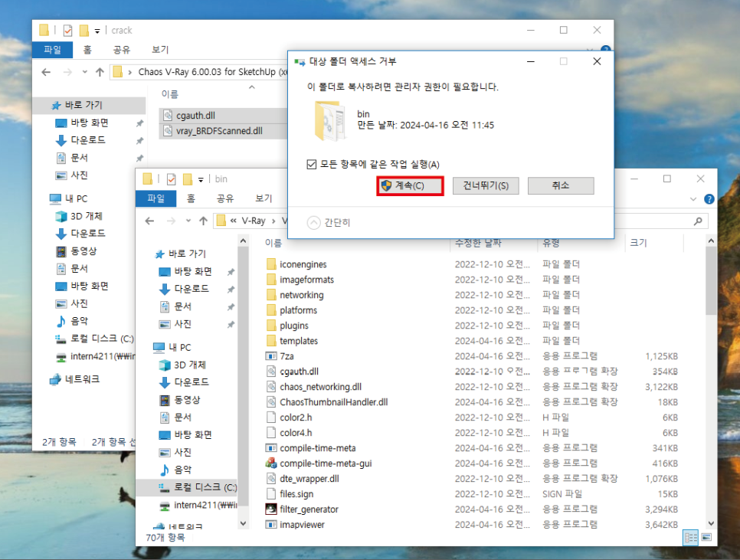Click properties checkmark icon in crack title bar
The width and height of the screenshot is (740, 560).
pyautogui.click(x=68, y=31)
